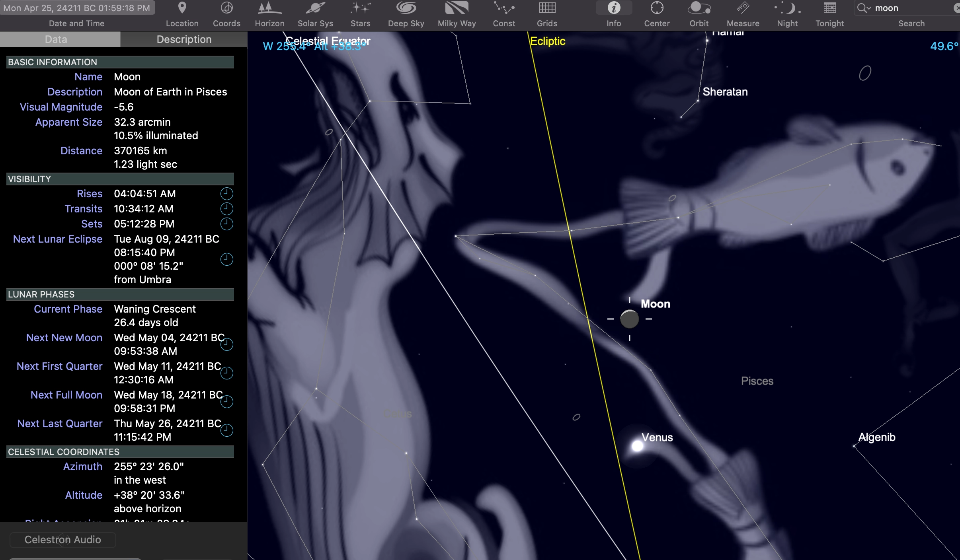Click the Info toolbar button

tap(614, 8)
